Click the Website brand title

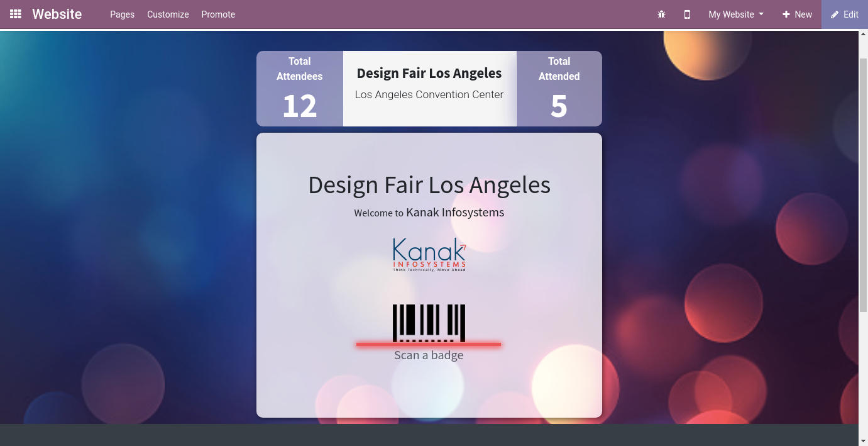57,14
